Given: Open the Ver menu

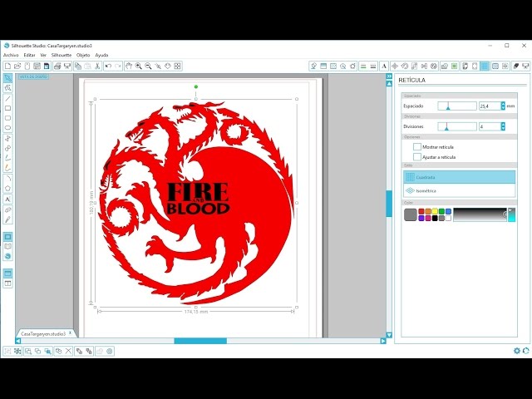Looking at the screenshot, I should 43,55.
